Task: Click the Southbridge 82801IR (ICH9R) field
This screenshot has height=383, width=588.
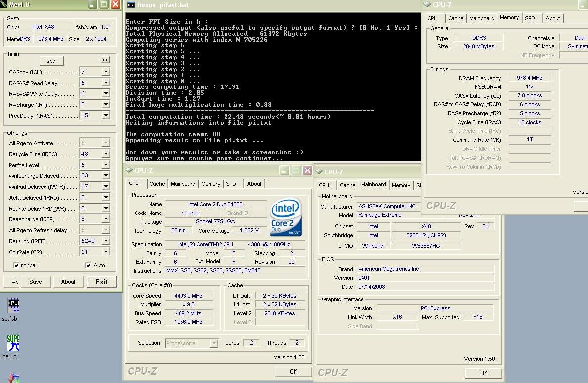Action: 426,235
